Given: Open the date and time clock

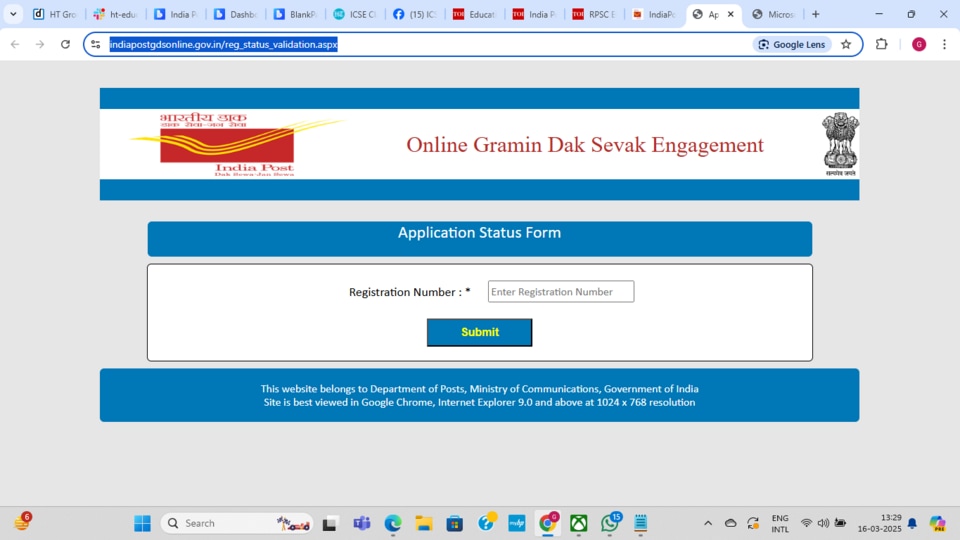Looking at the screenshot, I should 880,523.
